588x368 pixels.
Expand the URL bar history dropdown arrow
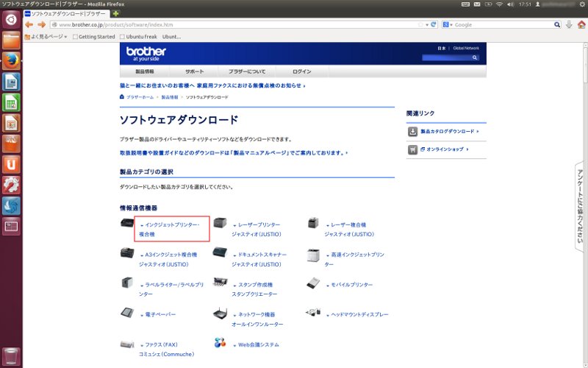tap(427, 25)
